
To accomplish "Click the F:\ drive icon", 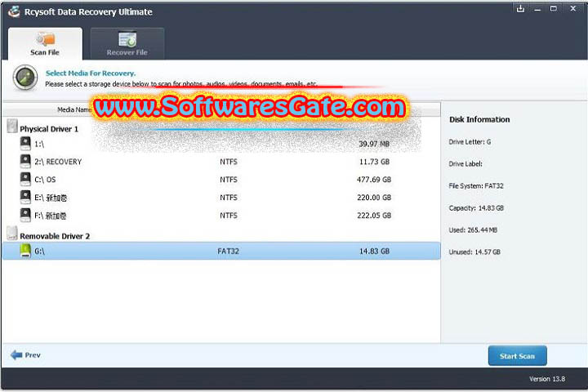I will [x=25, y=216].
